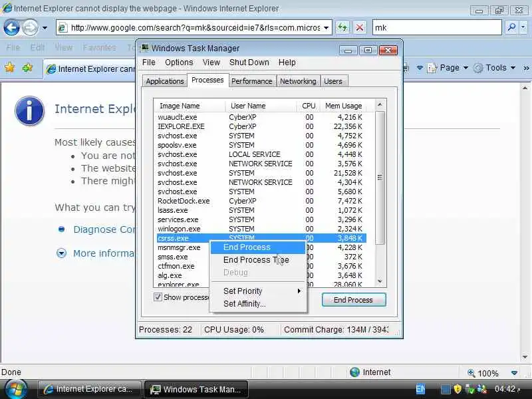Open the search provider dropdown arrow
This screenshot has width=532, height=399.
pyautogui.click(x=523, y=27)
